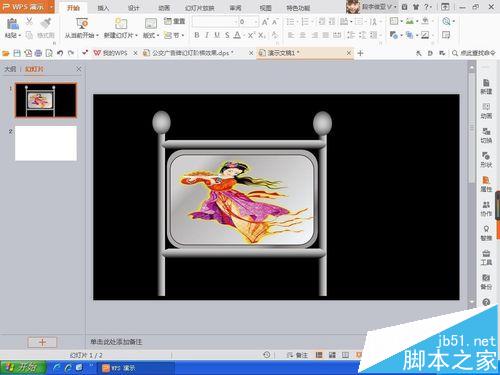Click the Paste clipboard icon

pyautogui.click(x=13, y=24)
